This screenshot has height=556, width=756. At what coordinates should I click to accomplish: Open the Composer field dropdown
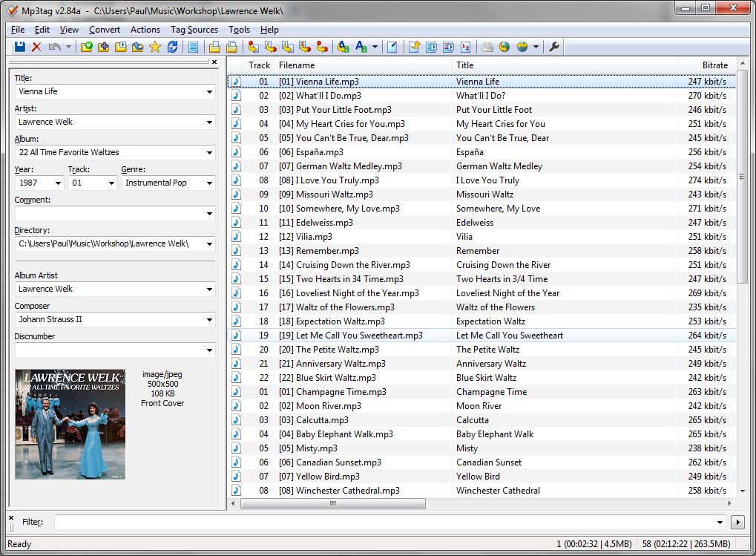click(209, 320)
